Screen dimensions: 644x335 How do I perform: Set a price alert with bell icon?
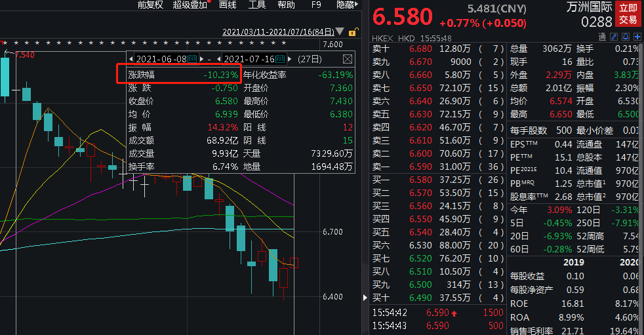tap(626, 37)
